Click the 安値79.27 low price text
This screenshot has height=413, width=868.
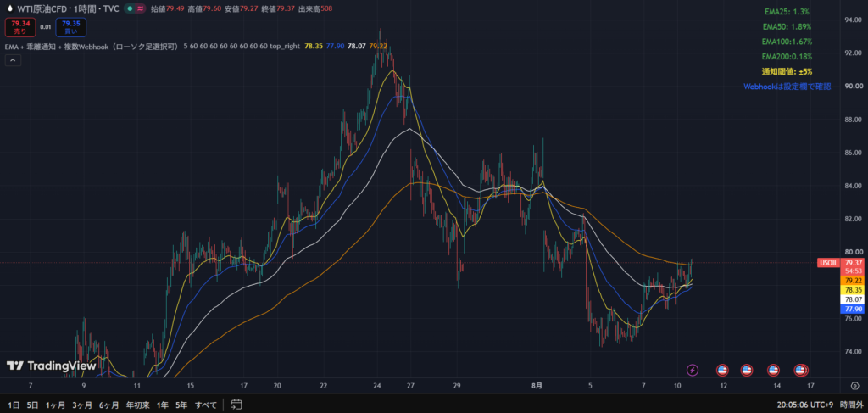pyautogui.click(x=242, y=8)
